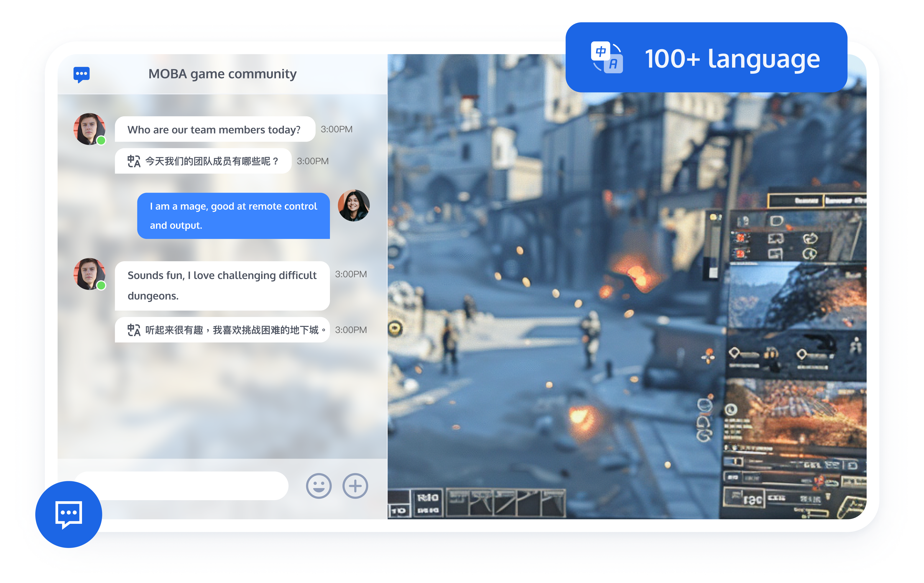Click the male avatar beside 'Sounds fun' message
This screenshot has height=583, width=924.
89,274
